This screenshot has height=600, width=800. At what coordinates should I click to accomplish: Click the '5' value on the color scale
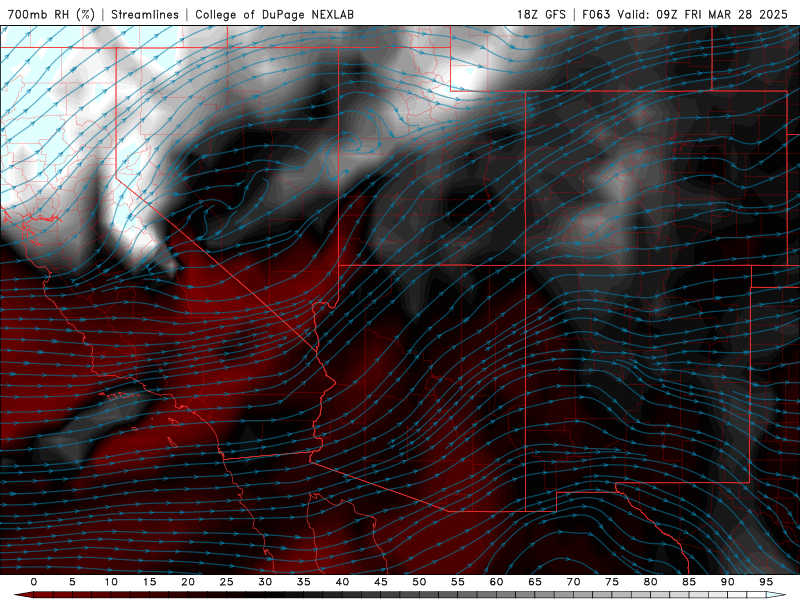(72, 582)
